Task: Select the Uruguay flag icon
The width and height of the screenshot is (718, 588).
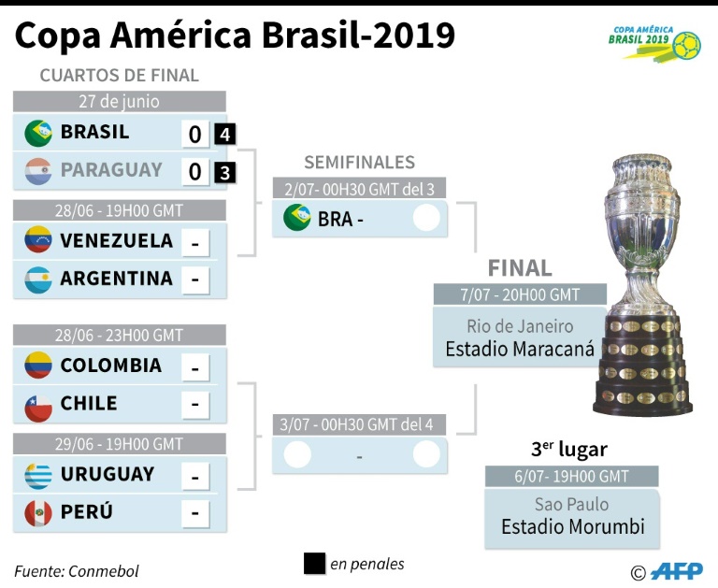Action: point(38,476)
